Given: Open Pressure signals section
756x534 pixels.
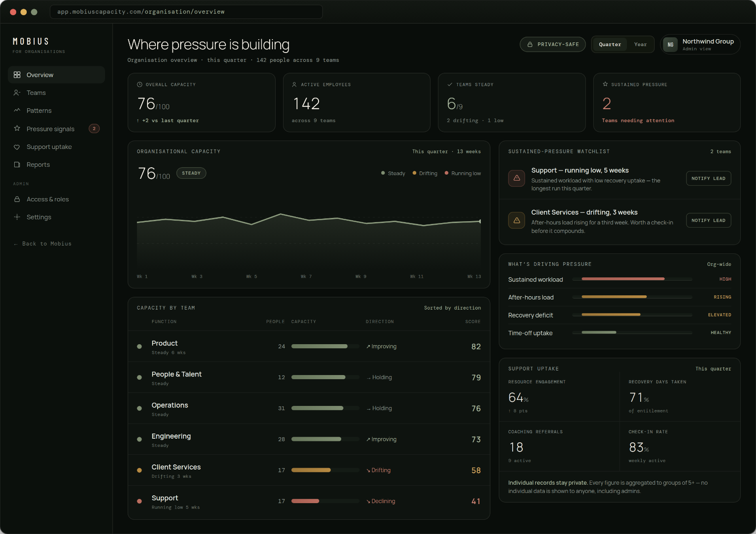Looking at the screenshot, I should [x=56, y=129].
